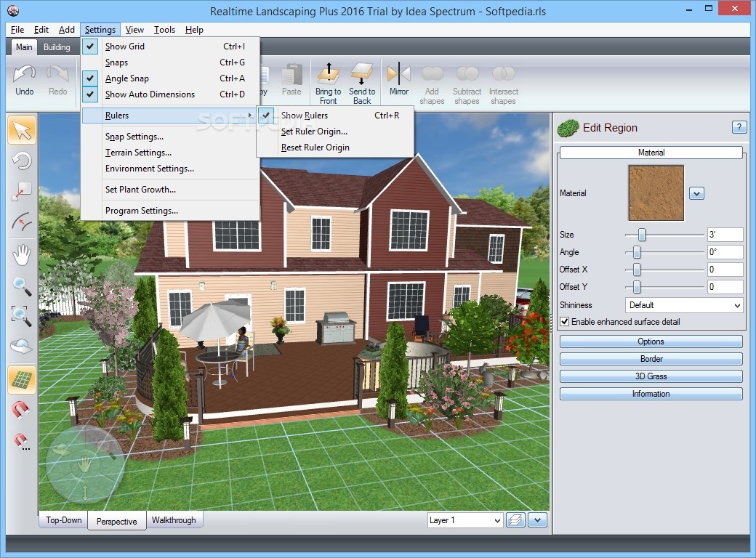Click the angle measure tool icon

point(22,222)
